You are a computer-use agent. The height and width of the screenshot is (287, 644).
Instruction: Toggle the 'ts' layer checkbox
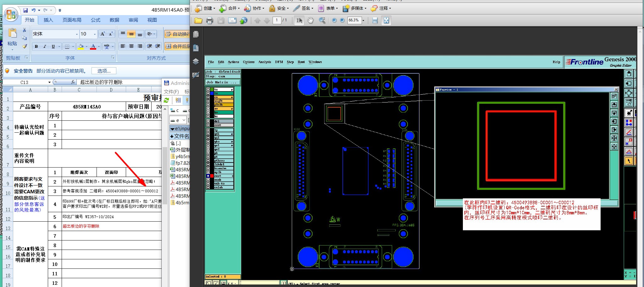click(208, 93)
